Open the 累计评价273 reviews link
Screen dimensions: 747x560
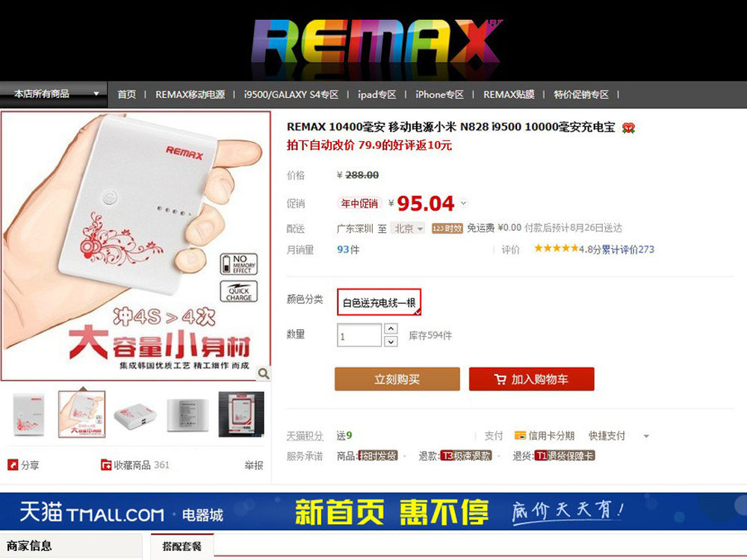pos(628,249)
